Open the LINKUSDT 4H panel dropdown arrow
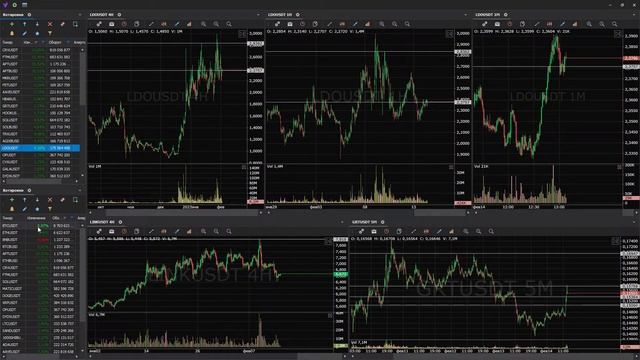Screen dimensions: 640x360 (342, 222)
